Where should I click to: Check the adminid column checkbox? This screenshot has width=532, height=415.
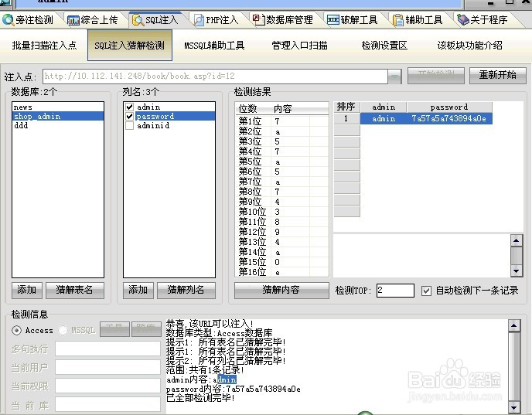[x=129, y=125]
